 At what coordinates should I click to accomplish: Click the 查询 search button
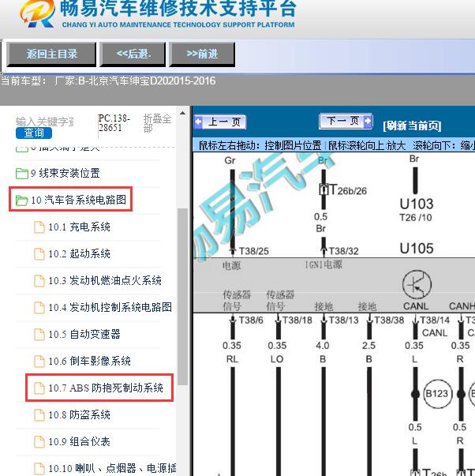click(34, 133)
